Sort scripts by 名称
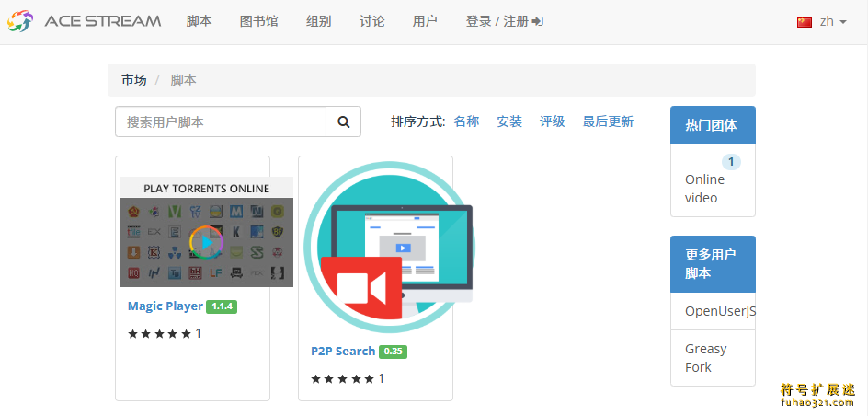The image size is (868, 416). tap(467, 121)
